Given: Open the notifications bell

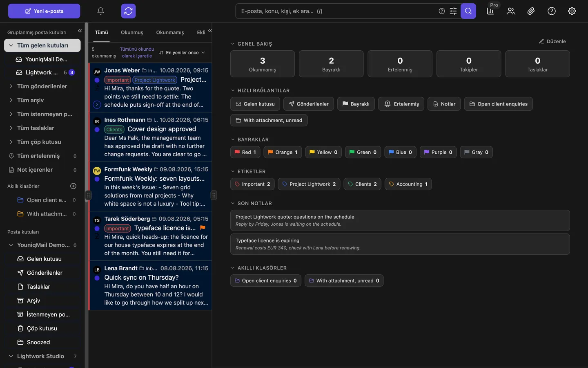Looking at the screenshot, I should [100, 11].
